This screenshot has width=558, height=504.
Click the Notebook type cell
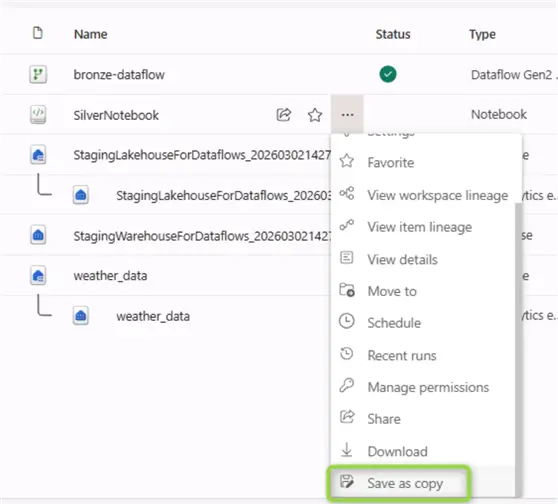[x=499, y=115]
